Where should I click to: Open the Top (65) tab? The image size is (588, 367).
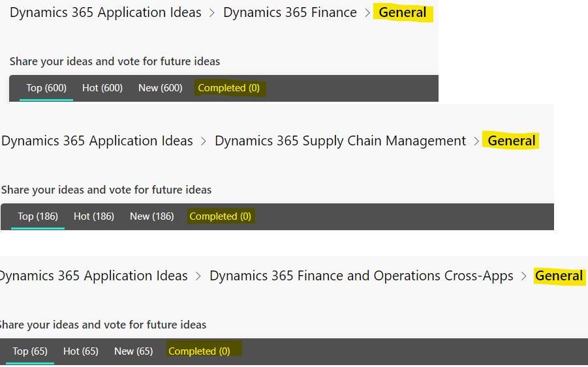30,351
